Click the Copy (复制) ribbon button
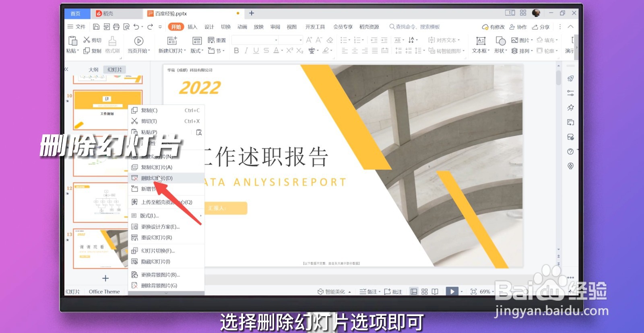Image resolution: width=644 pixels, height=333 pixels. click(93, 51)
